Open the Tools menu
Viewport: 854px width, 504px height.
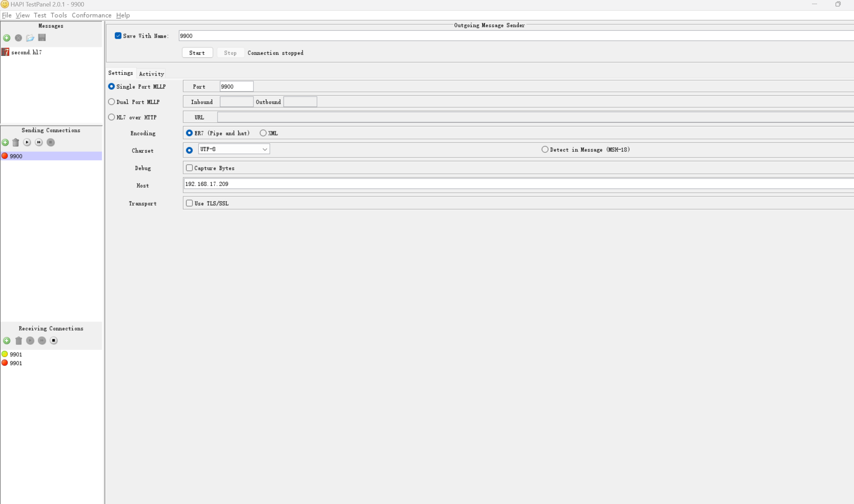coord(58,15)
